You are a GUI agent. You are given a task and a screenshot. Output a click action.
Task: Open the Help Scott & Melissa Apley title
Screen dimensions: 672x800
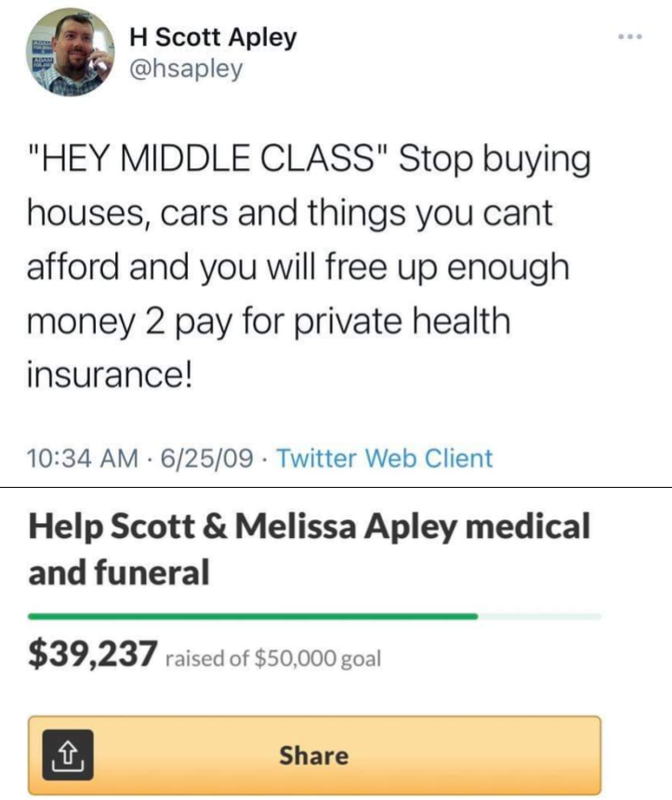(x=309, y=527)
